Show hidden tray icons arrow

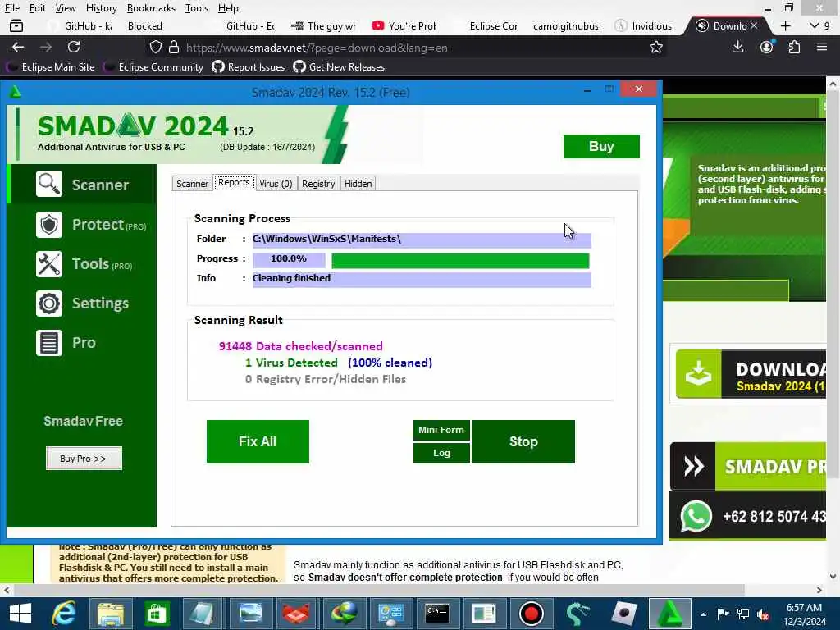pos(703,614)
